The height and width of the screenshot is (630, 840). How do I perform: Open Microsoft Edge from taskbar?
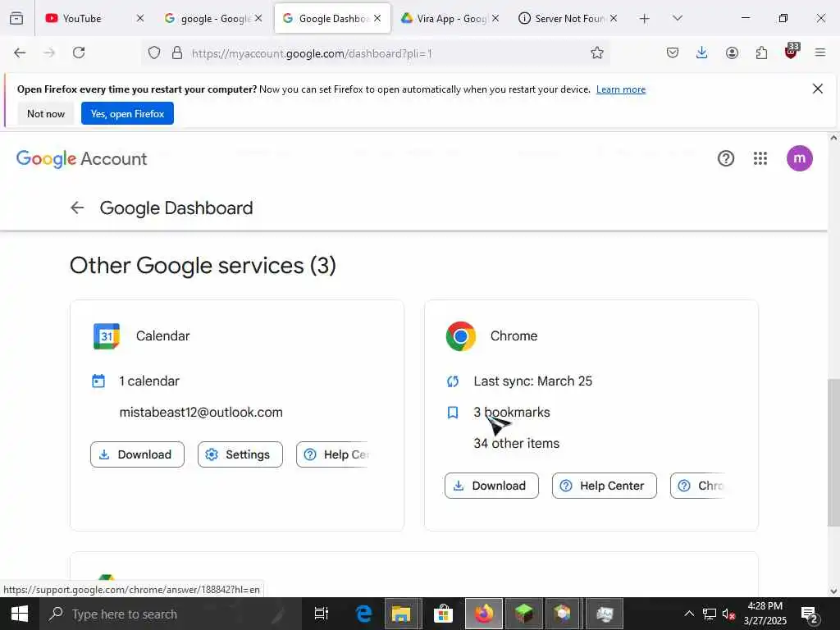[x=364, y=614]
